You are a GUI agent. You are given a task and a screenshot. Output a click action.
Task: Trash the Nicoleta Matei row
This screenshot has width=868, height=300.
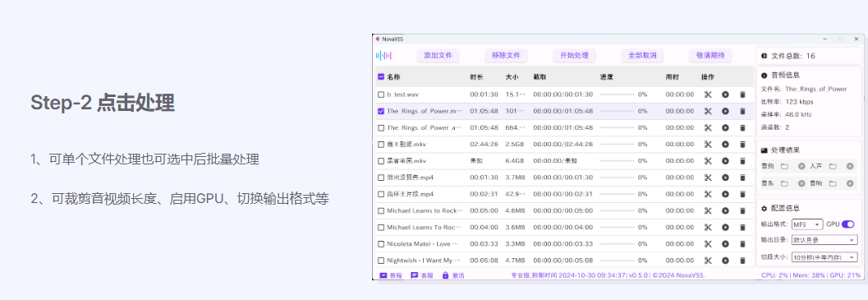742,243
